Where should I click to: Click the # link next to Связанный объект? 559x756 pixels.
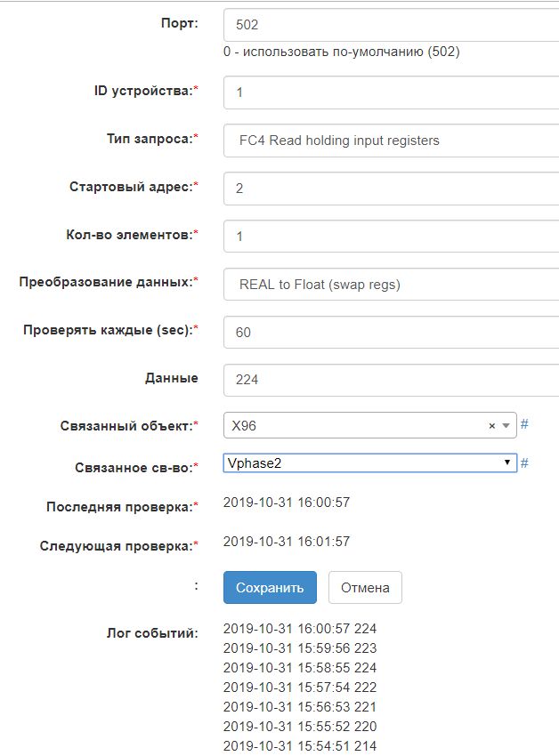(x=524, y=424)
